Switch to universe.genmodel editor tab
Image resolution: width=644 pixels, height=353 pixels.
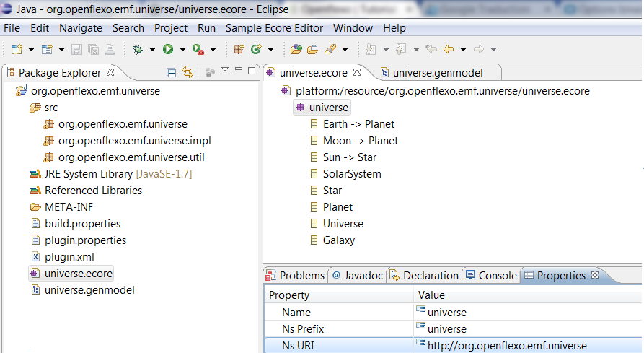[x=432, y=73]
